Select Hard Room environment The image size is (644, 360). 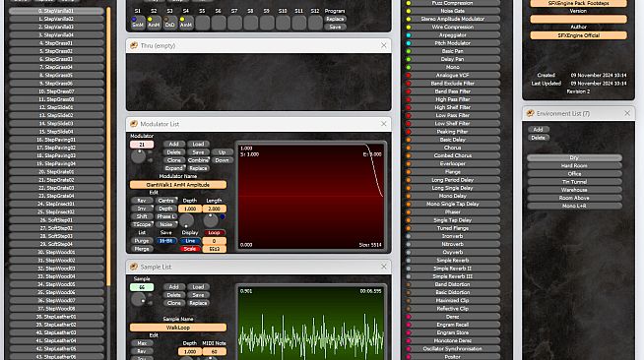(x=574, y=165)
